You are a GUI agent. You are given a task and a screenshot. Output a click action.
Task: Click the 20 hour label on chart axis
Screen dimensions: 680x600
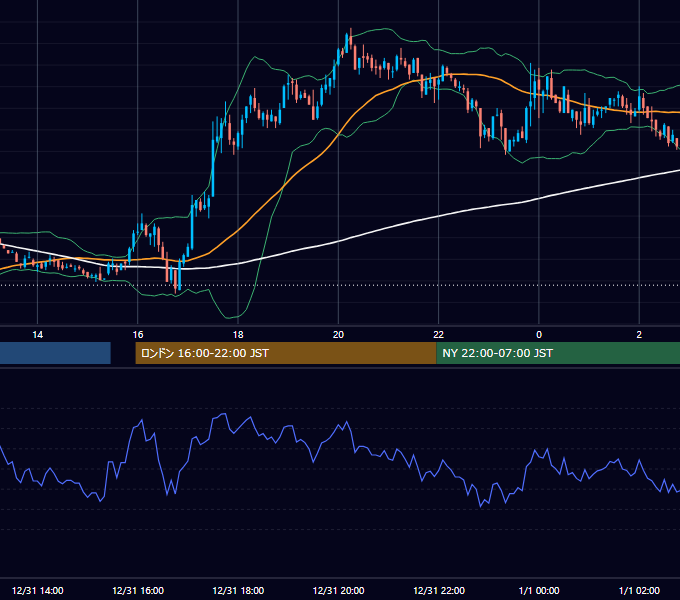click(x=338, y=335)
